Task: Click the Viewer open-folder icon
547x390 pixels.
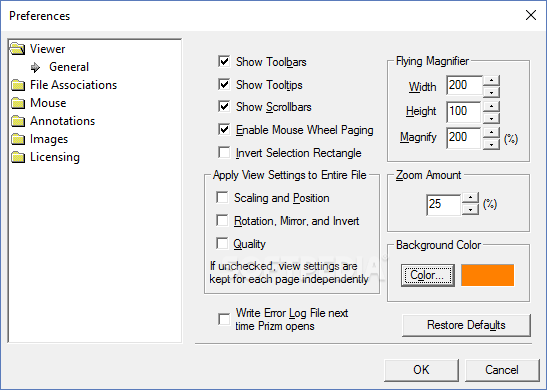Action: [x=17, y=49]
